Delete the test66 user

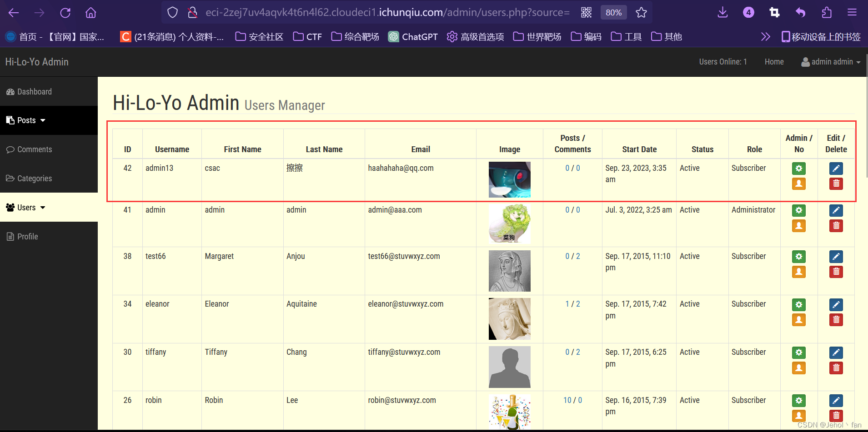(x=836, y=272)
